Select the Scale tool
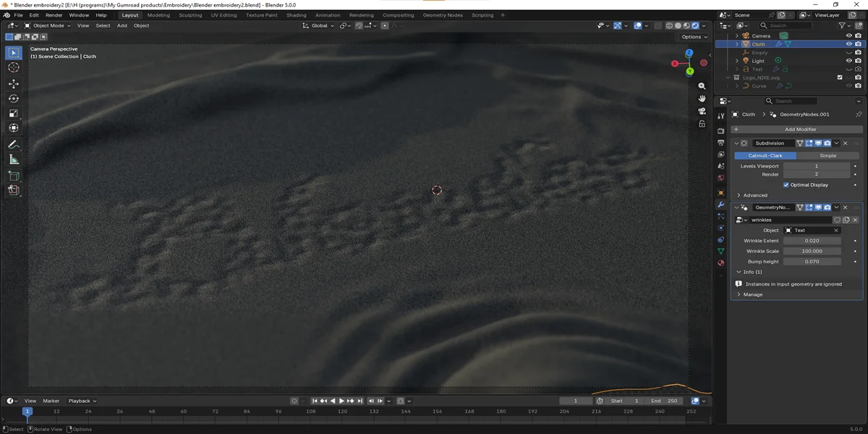The image size is (868, 434). tap(13, 114)
